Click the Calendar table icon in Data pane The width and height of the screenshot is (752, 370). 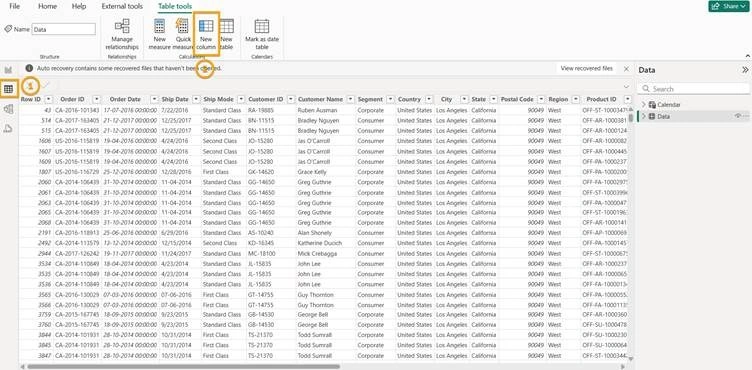click(652, 105)
